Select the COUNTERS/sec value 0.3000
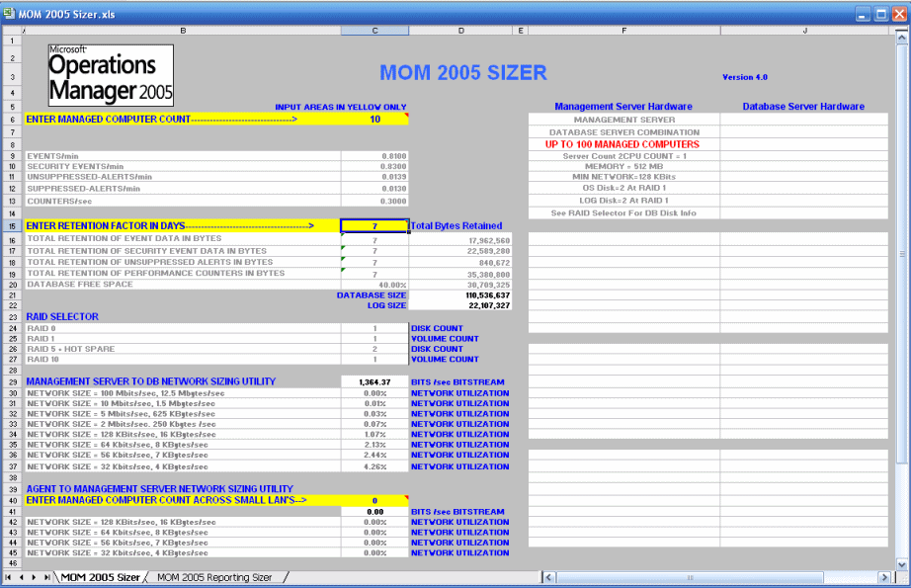 tap(374, 201)
